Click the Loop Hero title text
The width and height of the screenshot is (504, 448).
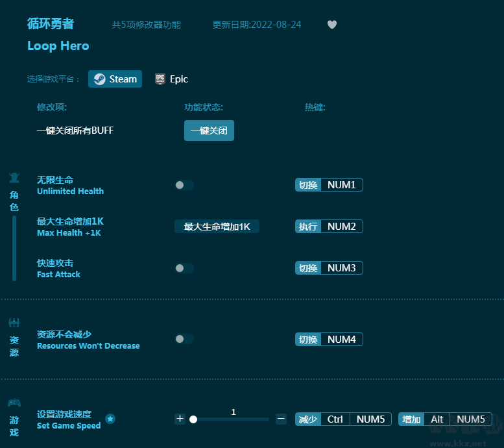point(58,45)
